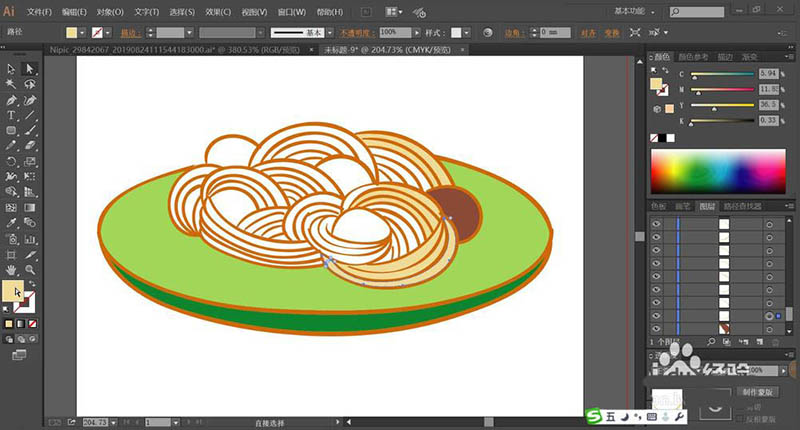
Task: Click the 边角 link in control bar
Action: point(513,33)
